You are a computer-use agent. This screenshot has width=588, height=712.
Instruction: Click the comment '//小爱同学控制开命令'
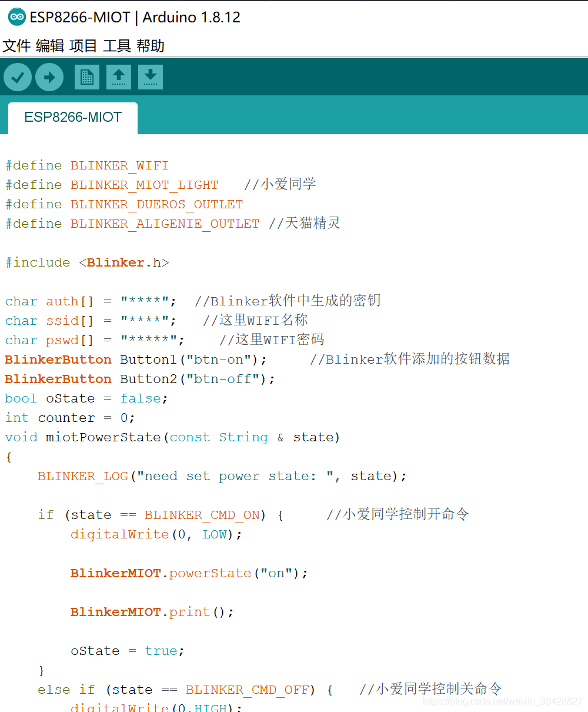point(397,514)
